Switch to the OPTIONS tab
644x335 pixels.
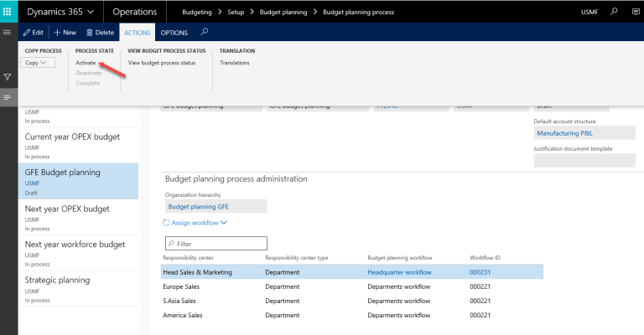(x=174, y=32)
